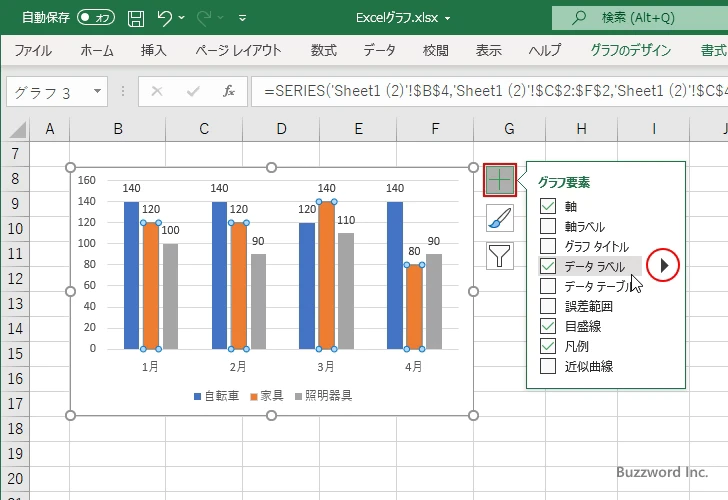Screen dimensions: 728x500
Task: Click the 110 data label for 3月
Action: click(x=346, y=220)
